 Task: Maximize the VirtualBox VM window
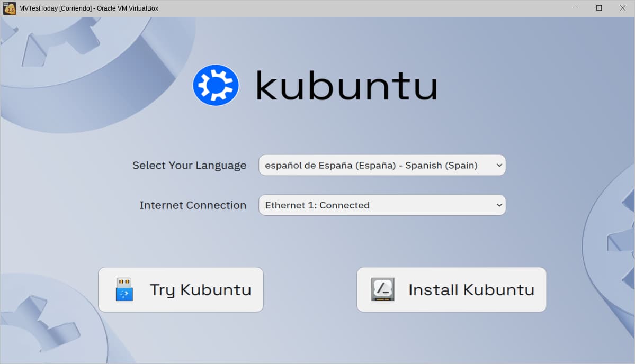coord(599,8)
